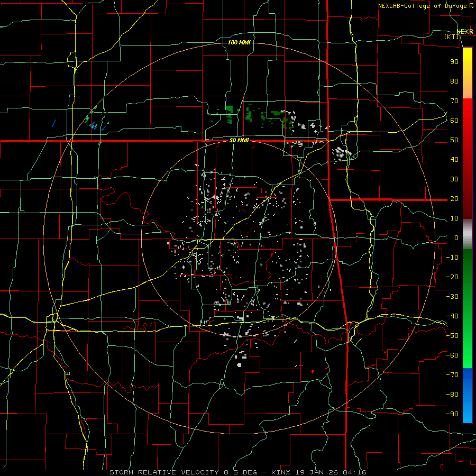Click the 50 NMI range ring label
476x476 pixels.
click(239, 140)
